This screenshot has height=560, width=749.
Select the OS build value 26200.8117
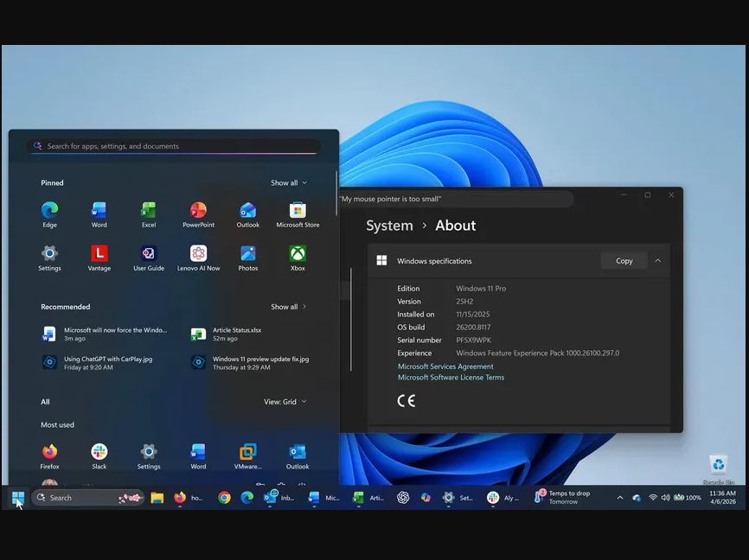tap(473, 327)
